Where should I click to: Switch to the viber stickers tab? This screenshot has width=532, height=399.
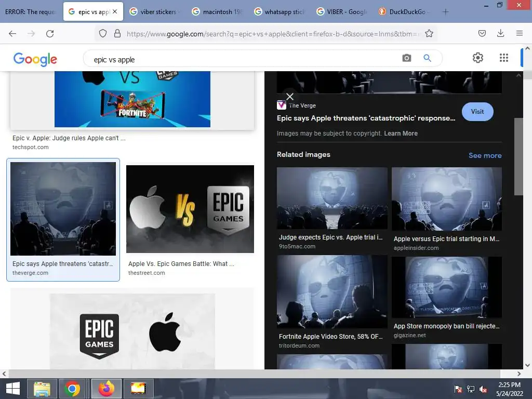point(154,12)
